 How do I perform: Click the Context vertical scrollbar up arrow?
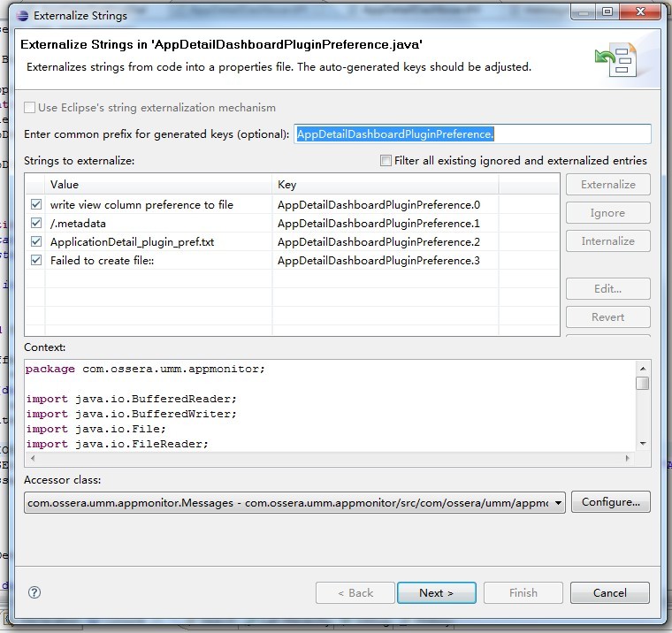[643, 369]
